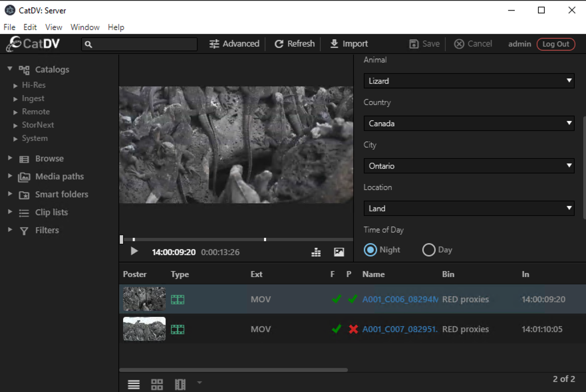The image size is (586, 392).
Task: Select the Hi-Res catalog entry
Action: click(x=34, y=85)
